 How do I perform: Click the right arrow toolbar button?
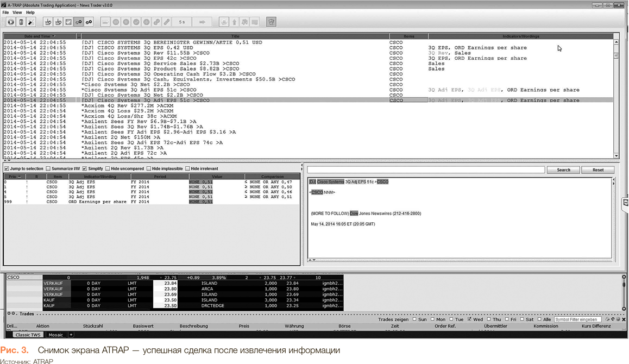tap(202, 22)
